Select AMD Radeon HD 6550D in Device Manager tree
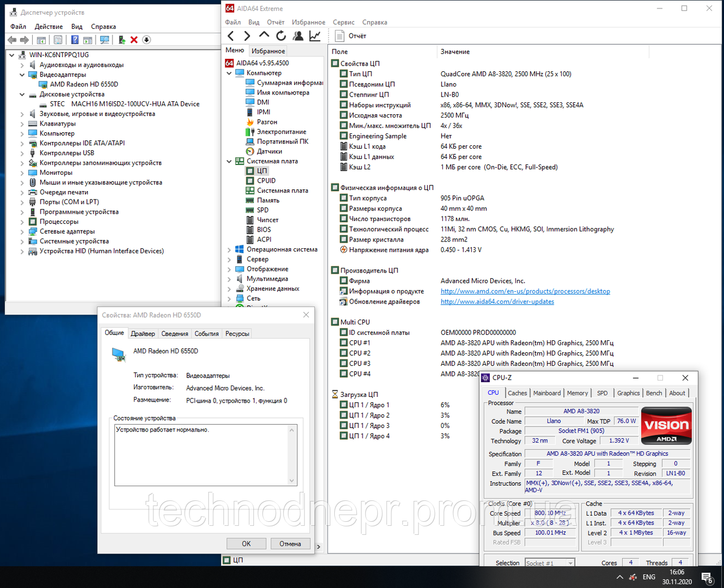 coord(84,84)
